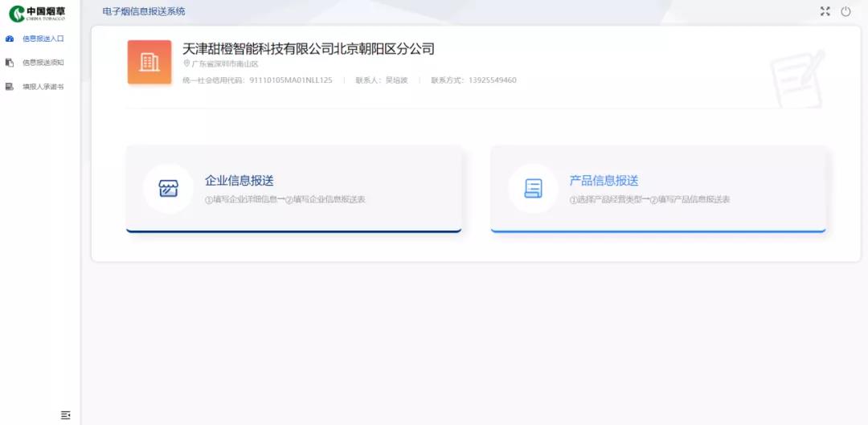Click the 联系方式 phone number 13925549460
The image size is (868, 425).
click(x=493, y=80)
